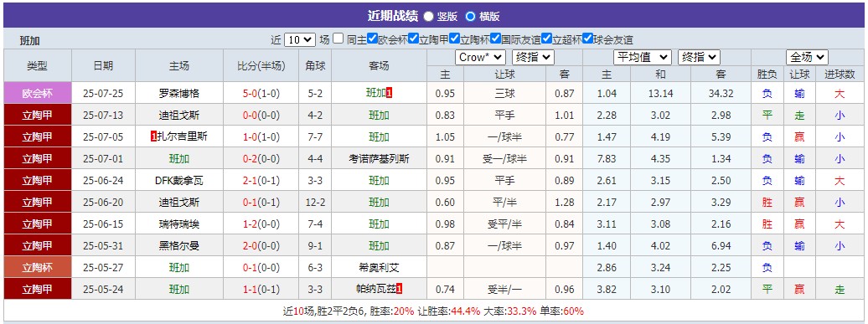Uncheck the 立超杯 filter checkbox
This screenshot has width=868, height=324.
click(x=546, y=39)
